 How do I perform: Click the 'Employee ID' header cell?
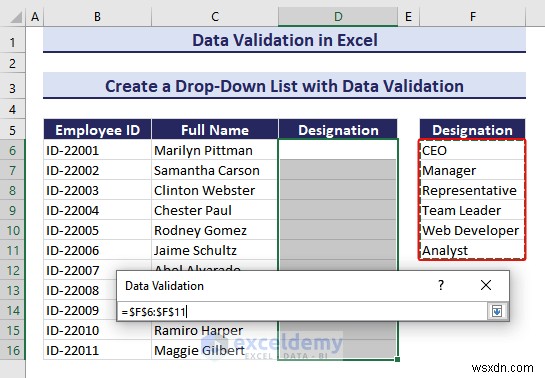pyautogui.click(x=97, y=130)
